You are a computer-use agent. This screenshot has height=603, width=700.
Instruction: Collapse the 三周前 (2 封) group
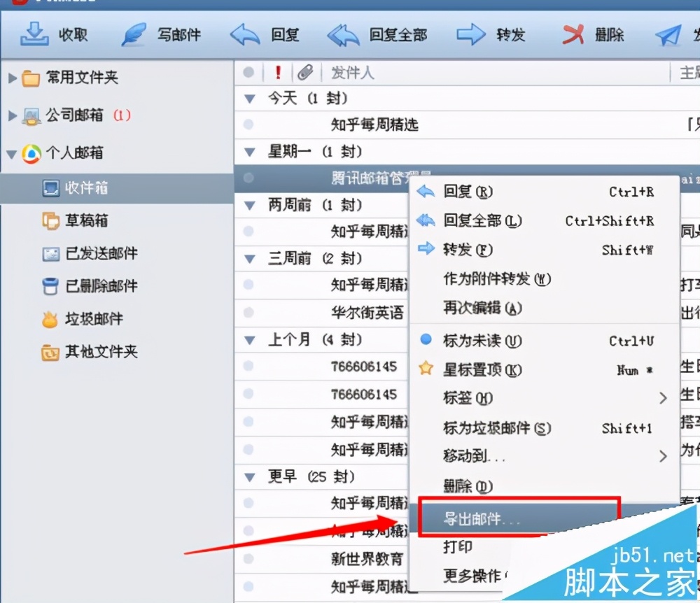(250, 259)
